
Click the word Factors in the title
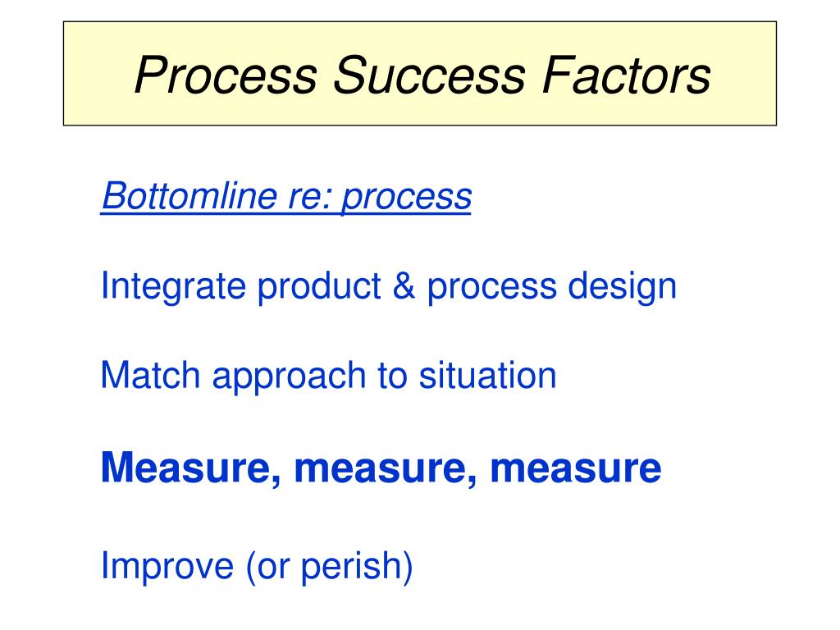[626, 75]
